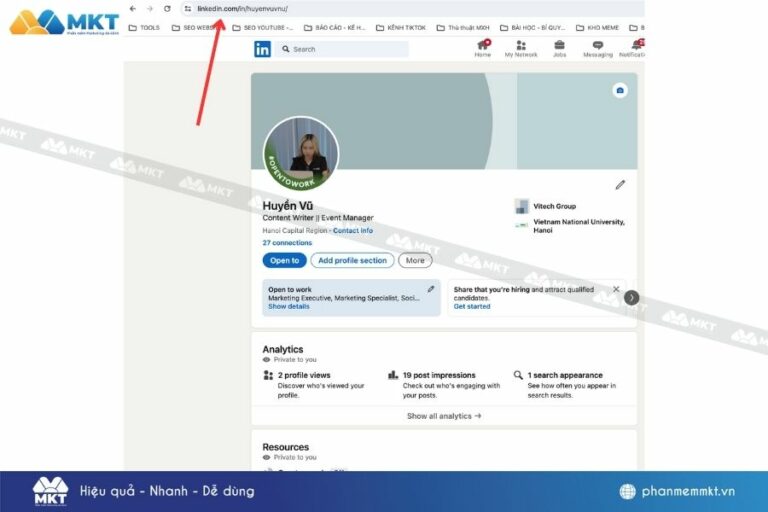Viewport: 768px width, 512px height.
Task: Click the Analytics section heading
Action: pyautogui.click(x=283, y=349)
